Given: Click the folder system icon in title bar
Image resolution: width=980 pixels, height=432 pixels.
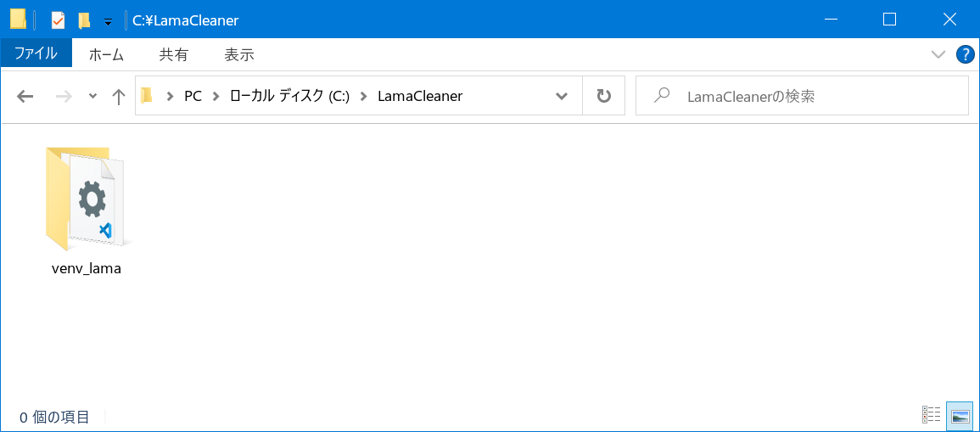Looking at the screenshot, I should (18, 20).
